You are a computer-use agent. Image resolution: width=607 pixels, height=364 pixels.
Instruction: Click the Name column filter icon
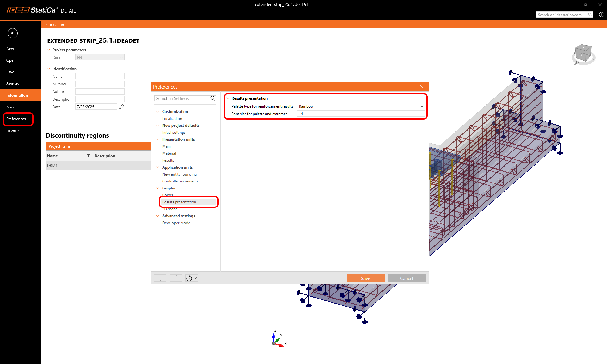[89, 156]
